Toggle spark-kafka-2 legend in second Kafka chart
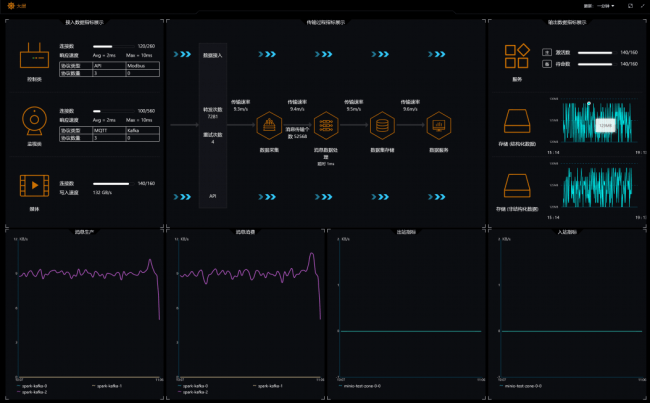 pos(193,392)
